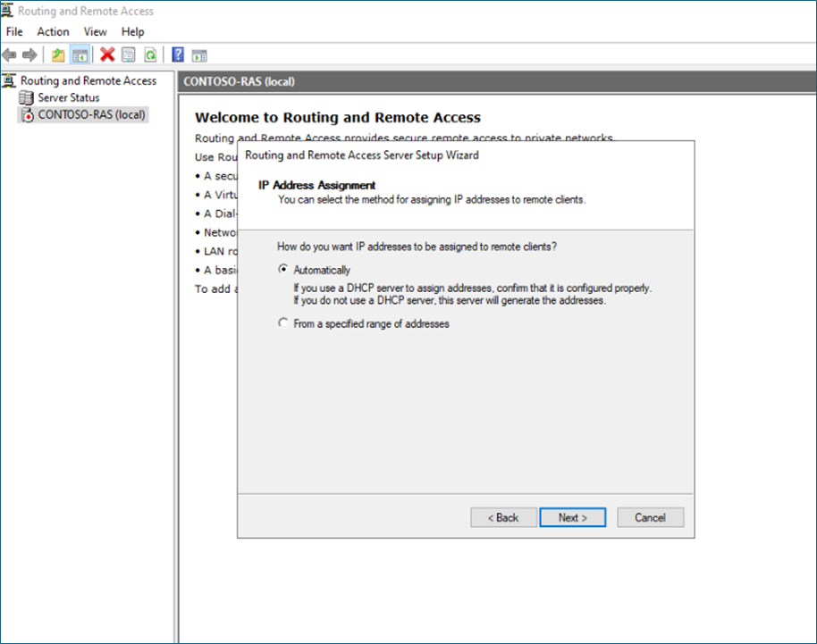The height and width of the screenshot is (644, 817).
Task: Click the Up One Level folder icon
Action: [x=58, y=54]
